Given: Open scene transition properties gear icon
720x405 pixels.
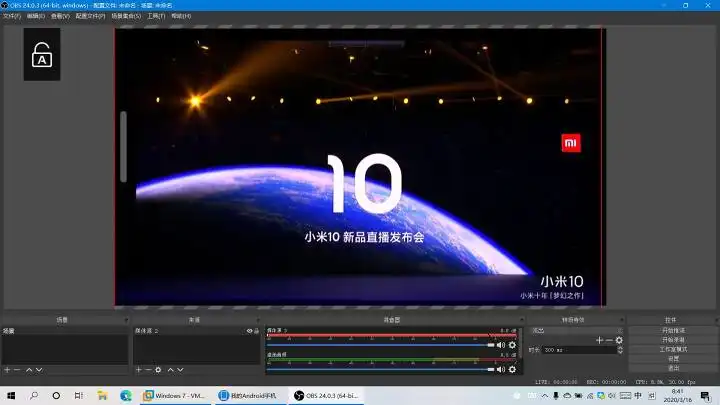Looking at the screenshot, I should point(619,340).
